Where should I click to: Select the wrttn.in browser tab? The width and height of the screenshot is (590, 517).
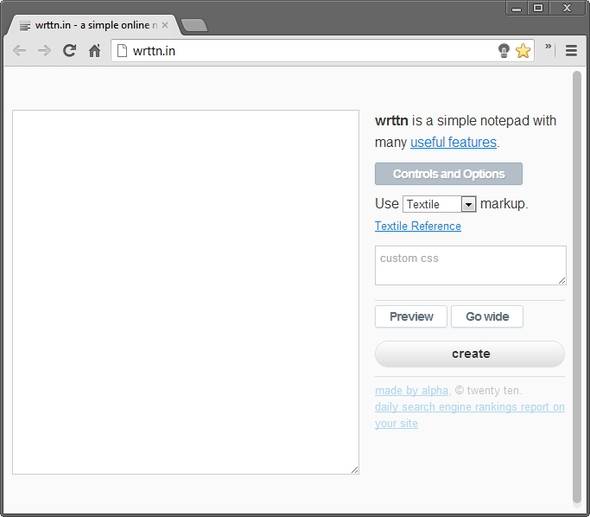tap(94, 25)
